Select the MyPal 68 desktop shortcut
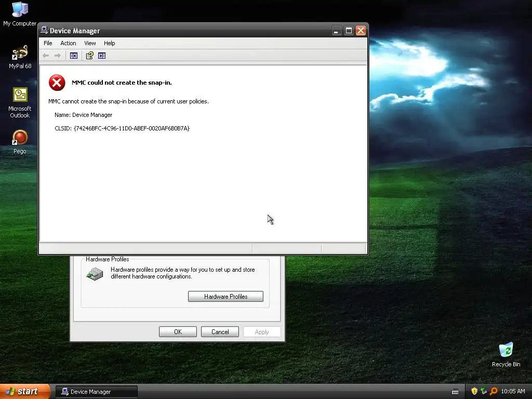 20,57
